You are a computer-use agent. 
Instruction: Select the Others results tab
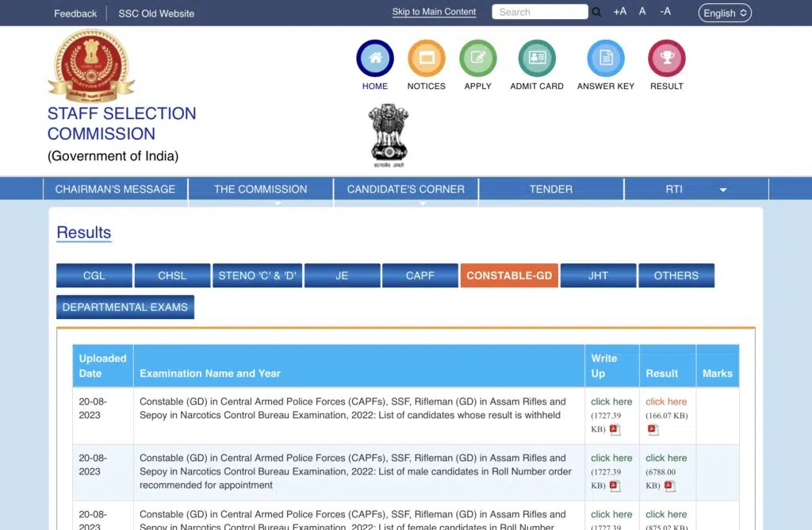[x=676, y=275]
